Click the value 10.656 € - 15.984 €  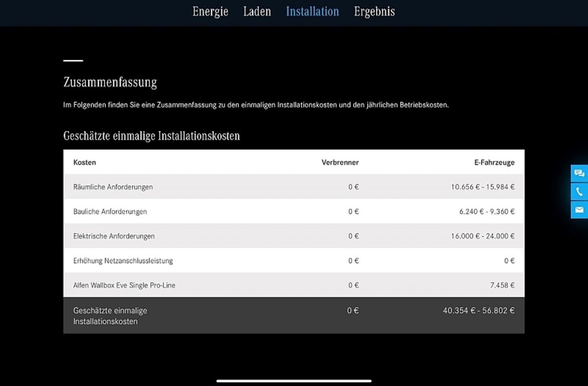pos(483,187)
